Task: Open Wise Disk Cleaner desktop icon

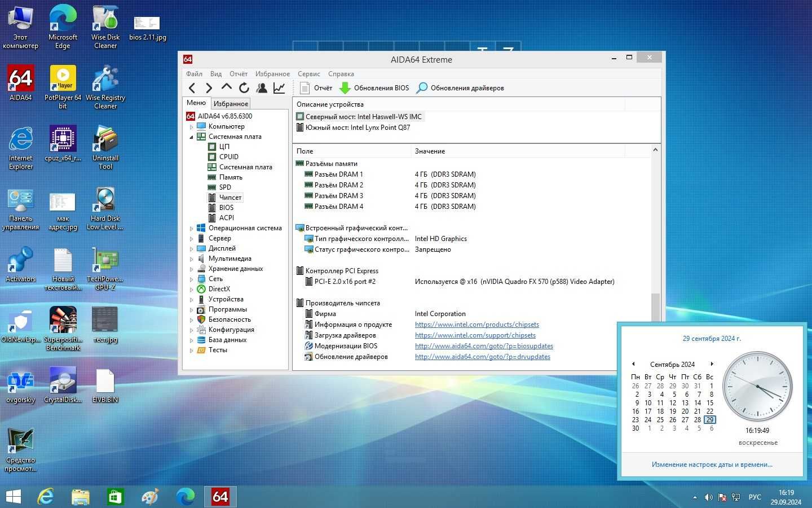Action: (105, 27)
